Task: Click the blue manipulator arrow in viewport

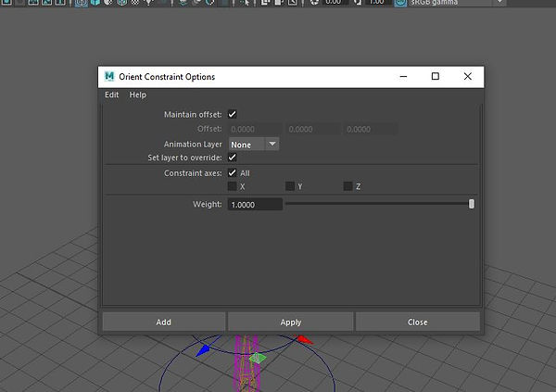Action: (x=204, y=350)
